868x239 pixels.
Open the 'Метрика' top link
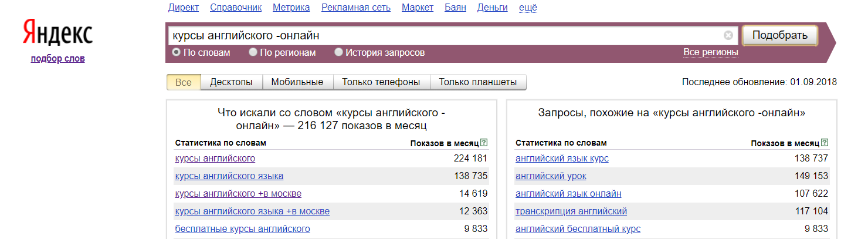(x=291, y=8)
